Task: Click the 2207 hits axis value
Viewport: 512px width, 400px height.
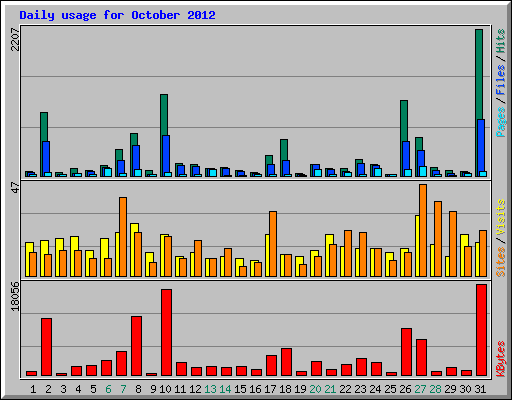Action: coord(15,39)
